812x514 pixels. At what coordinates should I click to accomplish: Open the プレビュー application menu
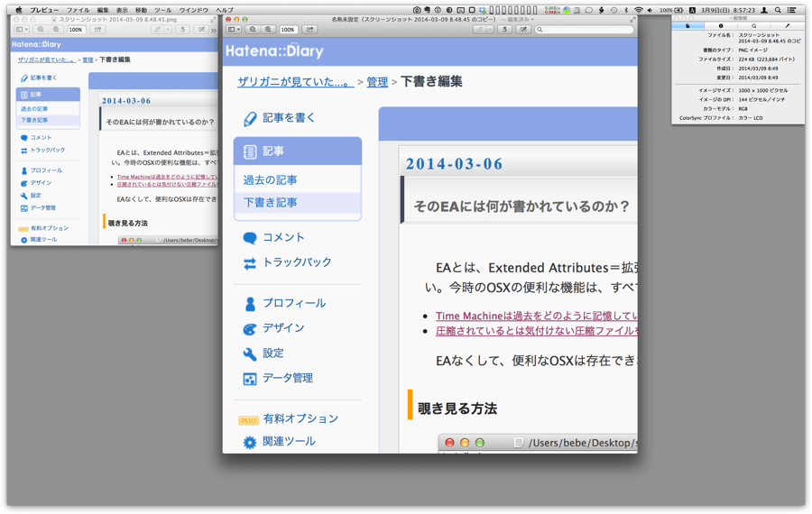tap(44, 10)
